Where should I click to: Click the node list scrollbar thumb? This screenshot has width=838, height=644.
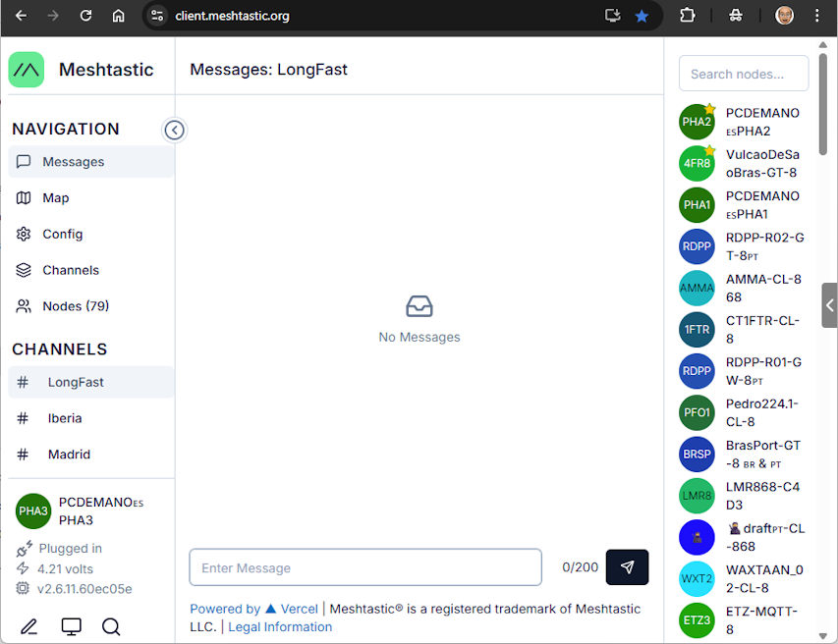click(x=823, y=104)
